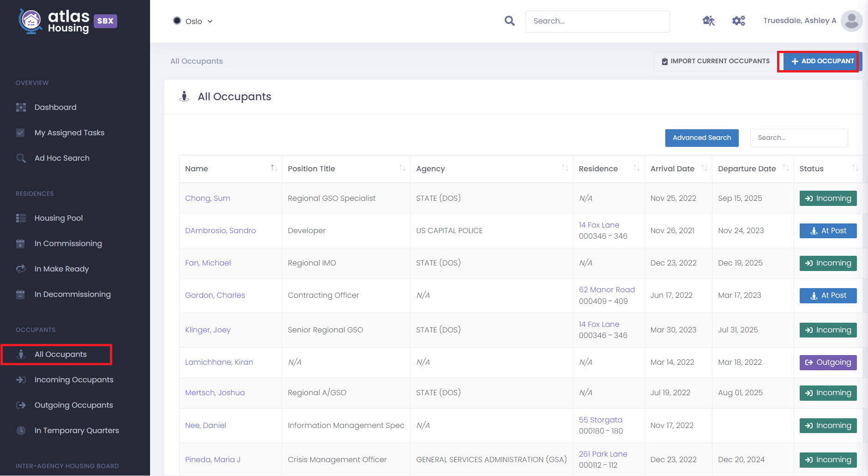Click the SBX environment badge
The image size is (868, 476).
pos(105,21)
